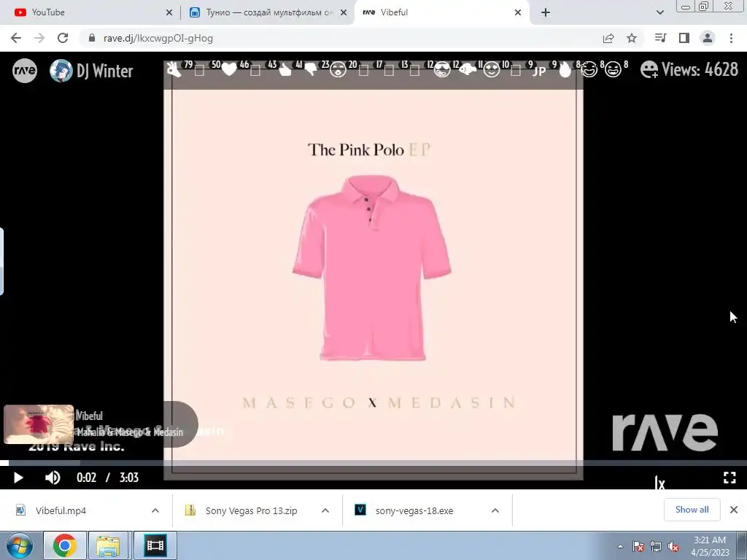Click the heart-eyes smiley reaction with 10
Screen dimensions: 747x560
[x=492, y=70]
